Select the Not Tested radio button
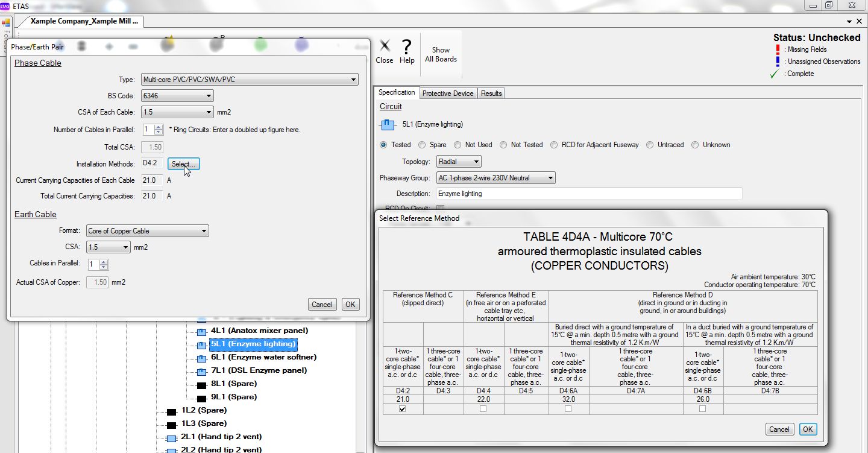The width and height of the screenshot is (868, 453). [503, 145]
